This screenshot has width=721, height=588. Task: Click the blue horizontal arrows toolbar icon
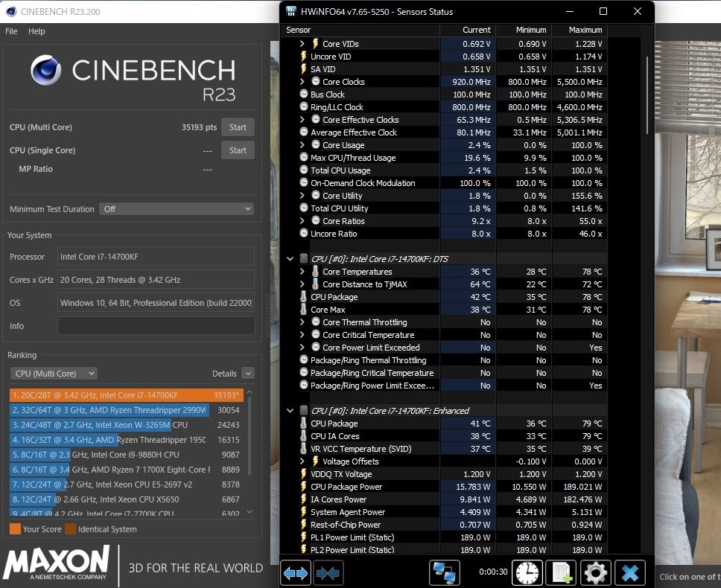coord(295,572)
